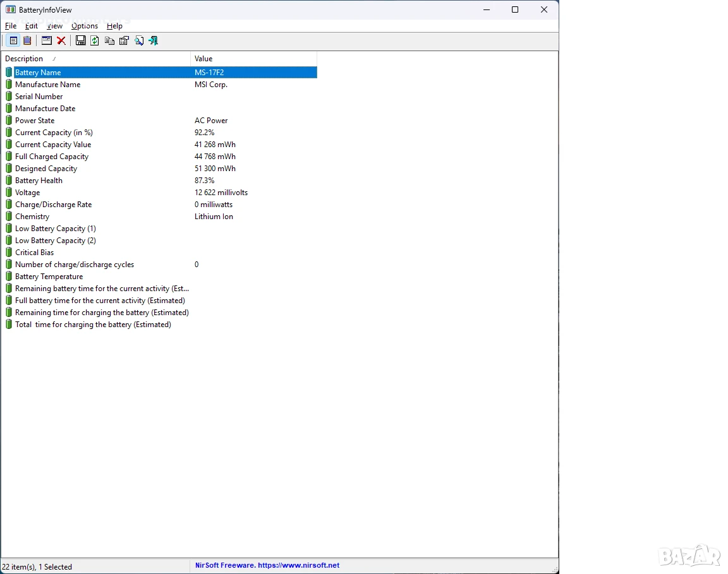Click the red X delete icon
The width and height of the screenshot is (728, 574).
click(x=61, y=41)
